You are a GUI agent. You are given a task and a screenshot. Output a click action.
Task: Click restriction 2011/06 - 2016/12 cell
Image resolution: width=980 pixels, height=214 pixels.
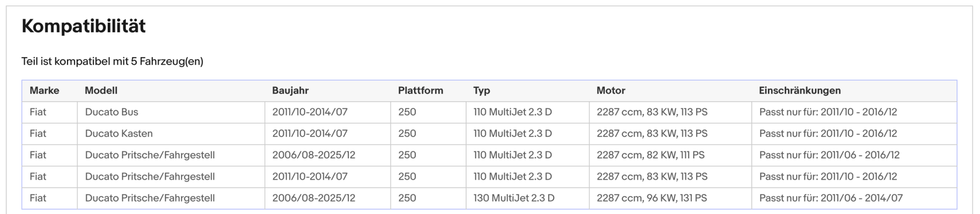[x=854, y=155]
